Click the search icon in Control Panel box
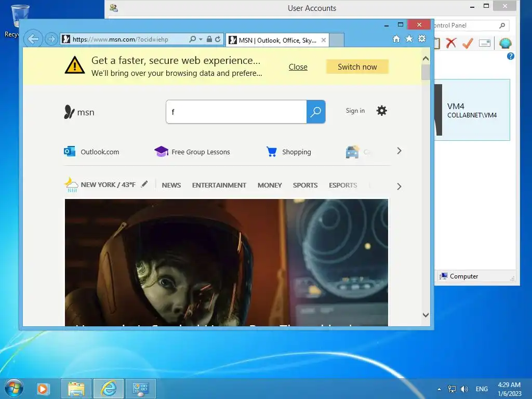This screenshot has height=399, width=532. click(502, 25)
